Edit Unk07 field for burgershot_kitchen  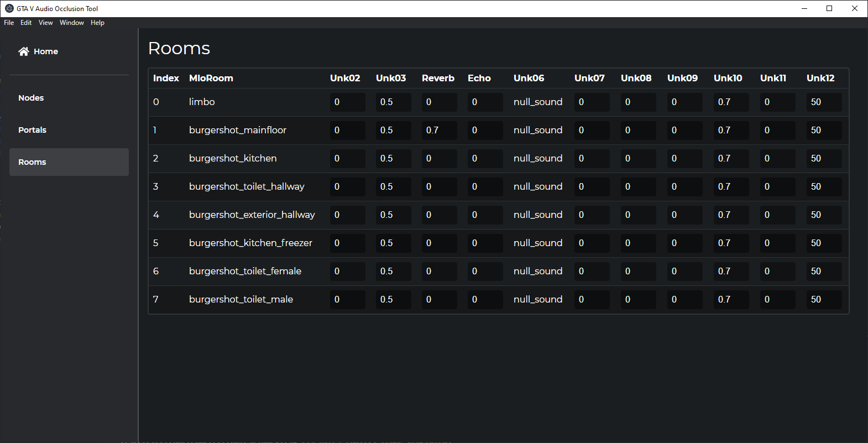(x=592, y=159)
